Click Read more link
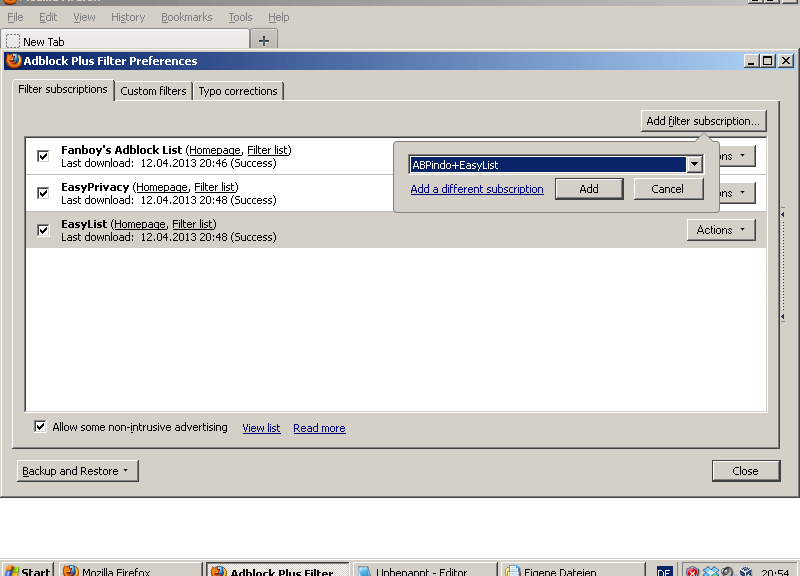 319,428
